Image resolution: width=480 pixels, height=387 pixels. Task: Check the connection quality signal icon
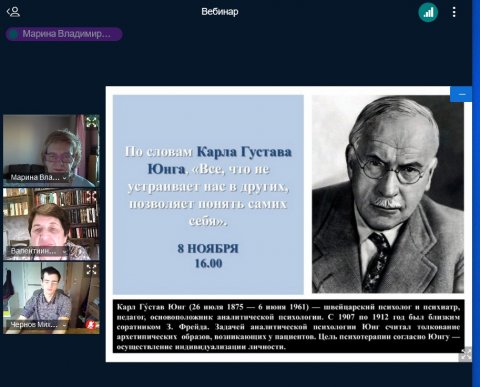[428, 12]
